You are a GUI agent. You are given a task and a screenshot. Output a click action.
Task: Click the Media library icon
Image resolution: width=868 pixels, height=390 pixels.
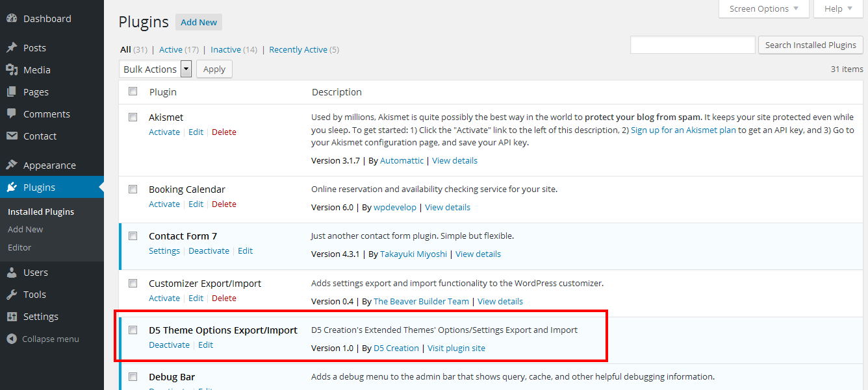coord(12,69)
